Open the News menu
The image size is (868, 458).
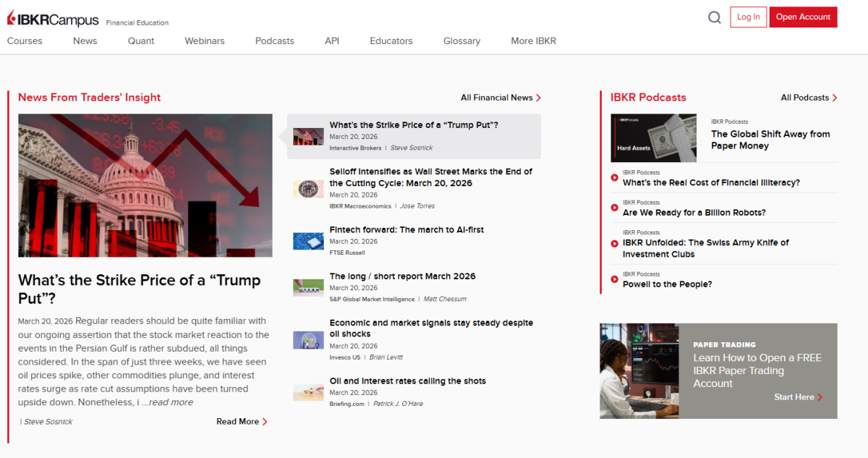click(85, 41)
